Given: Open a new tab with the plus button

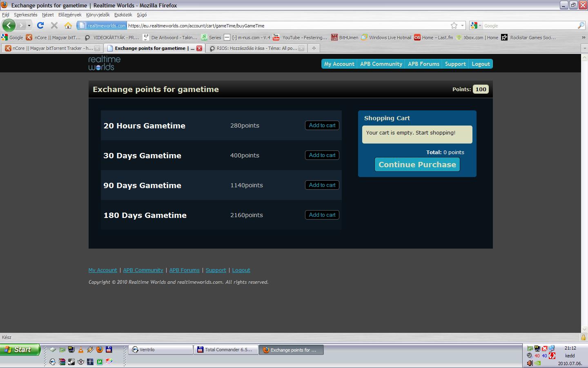Looking at the screenshot, I should coord(314,48).
